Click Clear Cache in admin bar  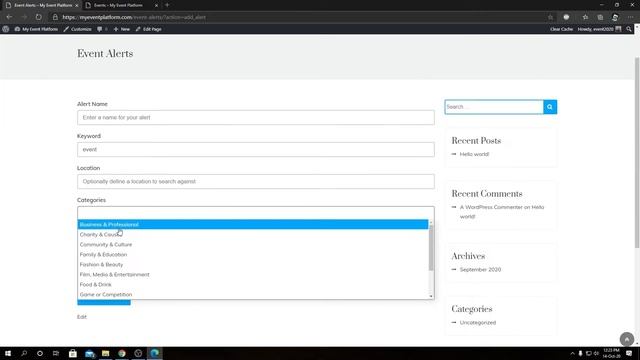pos(561,29)
